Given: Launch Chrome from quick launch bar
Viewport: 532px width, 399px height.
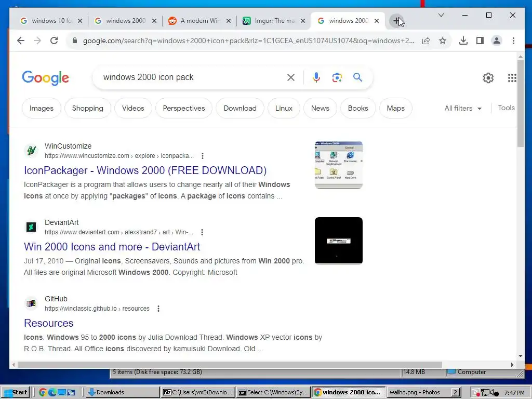Looking at the screenshot, I should 43,392.
